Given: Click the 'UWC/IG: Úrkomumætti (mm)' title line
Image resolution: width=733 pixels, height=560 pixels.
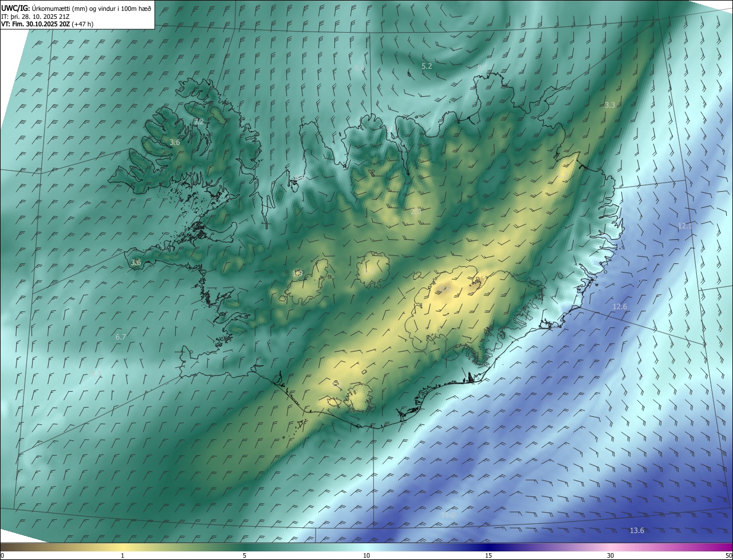Looking at the screenshot, I should [77, 8].
